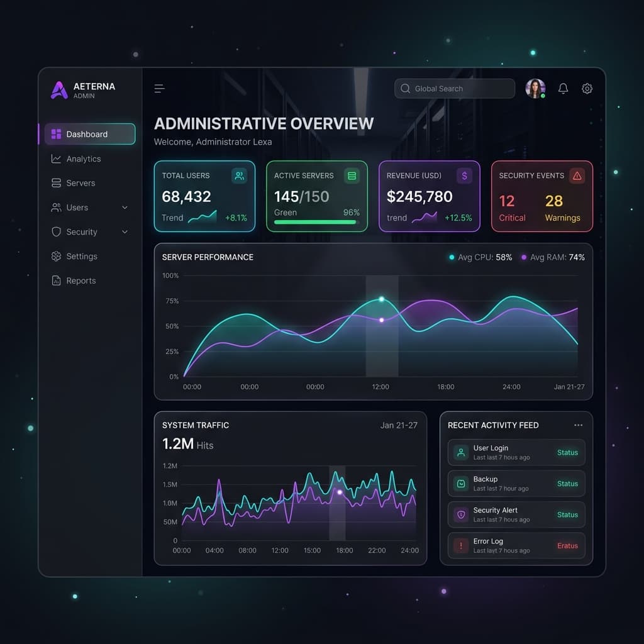Open Security Alert Status link
Image resolution: width=644 pixels, height=644 pixels.
(x=567, y=514)
